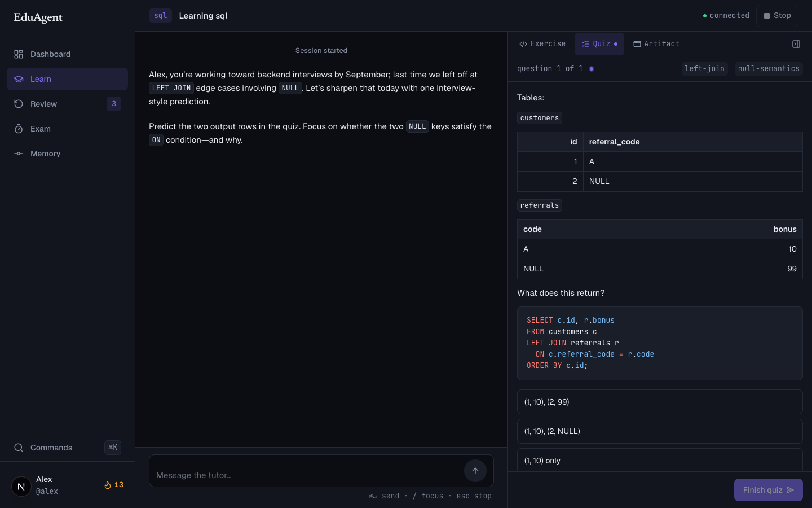Click the Learning sql title
812x508 pixels.
(x=203, y=16)
